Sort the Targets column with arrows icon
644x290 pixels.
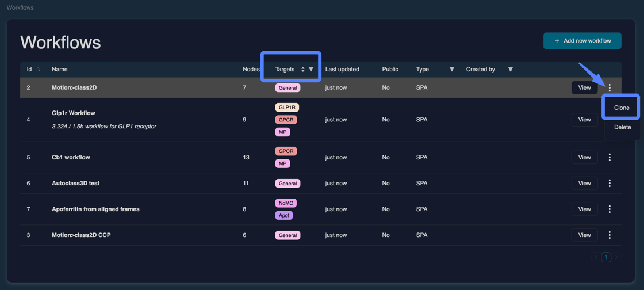click(302, 70)
